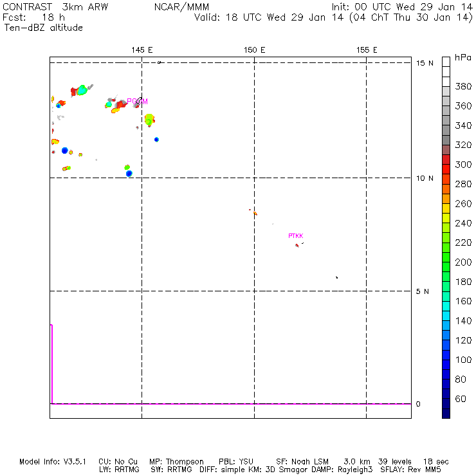Click the "SW: RRTMG" footer entry
This screenshot has height=476, width=476.
pyautogui.click(x=171, y=470)
